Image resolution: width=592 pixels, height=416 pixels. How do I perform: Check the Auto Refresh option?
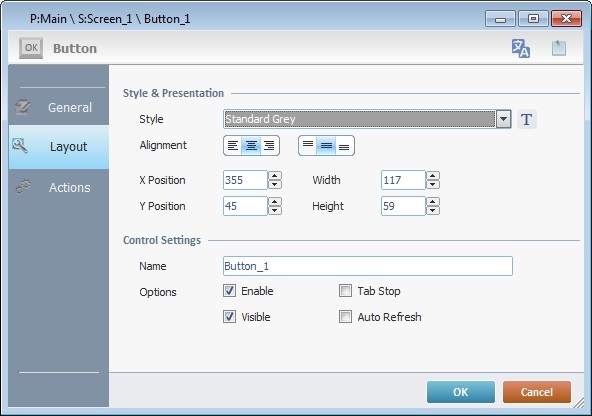pos(345,316)
